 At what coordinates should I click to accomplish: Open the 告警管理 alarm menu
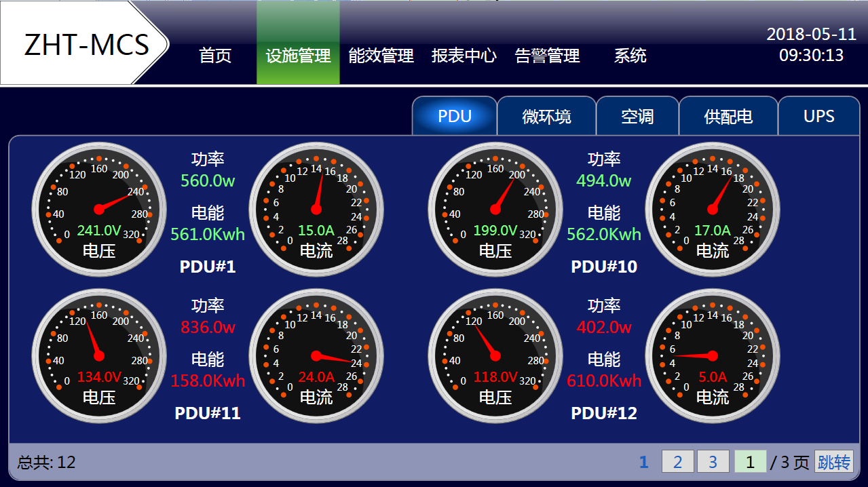point(547,56)
